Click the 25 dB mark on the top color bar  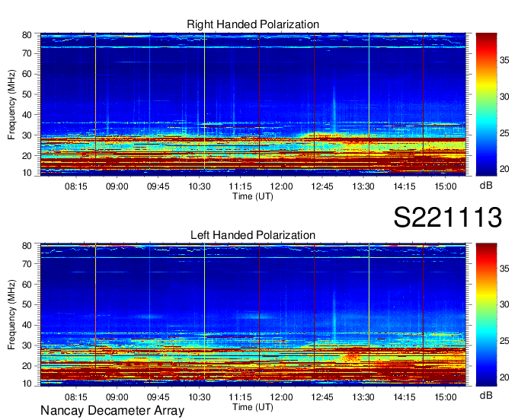click(504, 133)
